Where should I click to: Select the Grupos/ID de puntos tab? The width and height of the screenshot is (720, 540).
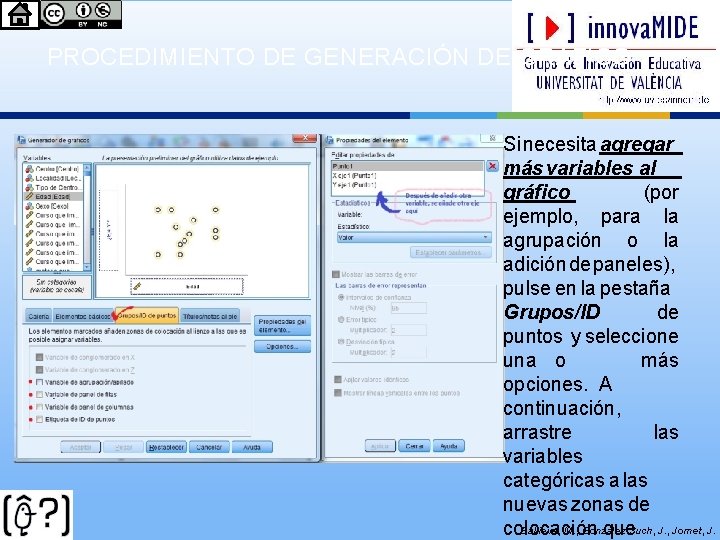[146, 315]
